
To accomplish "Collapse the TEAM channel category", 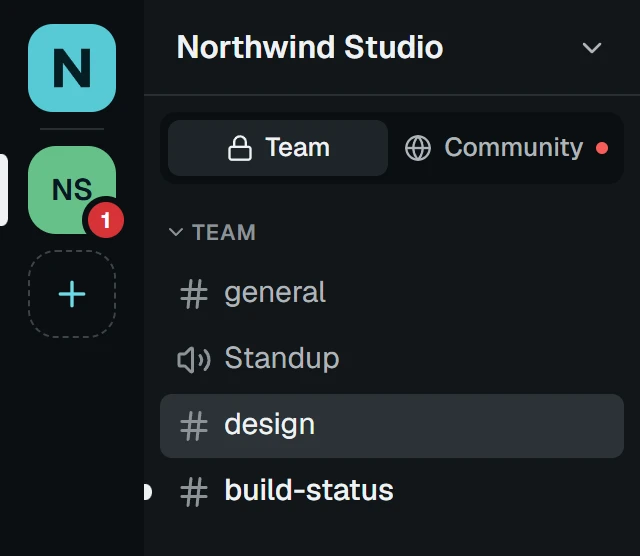I will click(x=212, y=232).
